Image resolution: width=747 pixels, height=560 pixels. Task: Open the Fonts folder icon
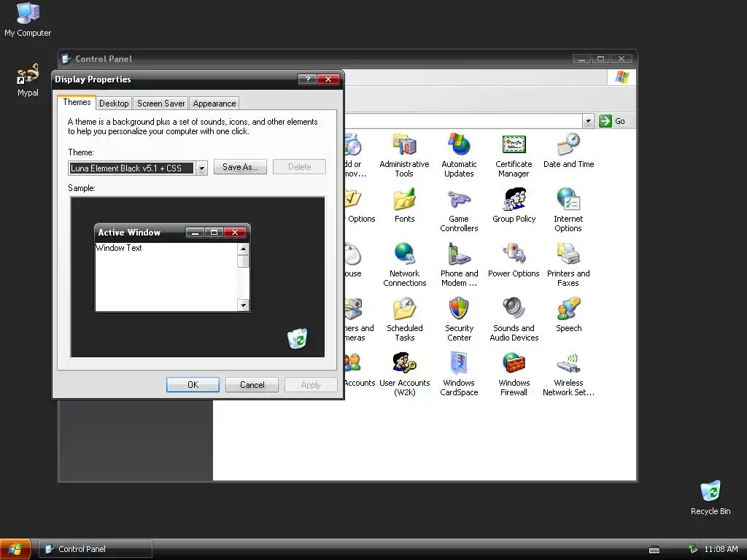point(404,205)
